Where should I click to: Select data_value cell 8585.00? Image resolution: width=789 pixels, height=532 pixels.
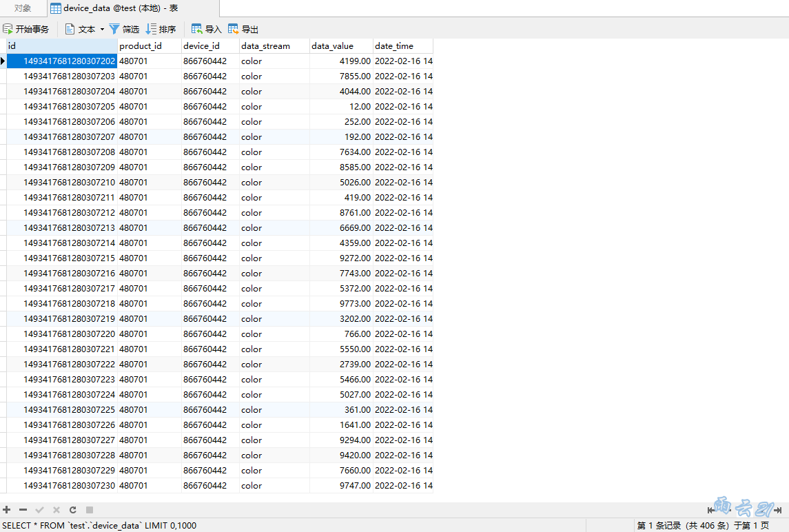[x=341, y=167]
